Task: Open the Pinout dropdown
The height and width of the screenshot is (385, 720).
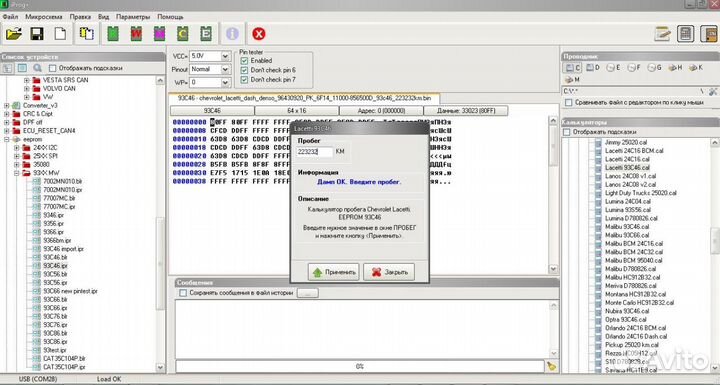Action: [225, 69]
